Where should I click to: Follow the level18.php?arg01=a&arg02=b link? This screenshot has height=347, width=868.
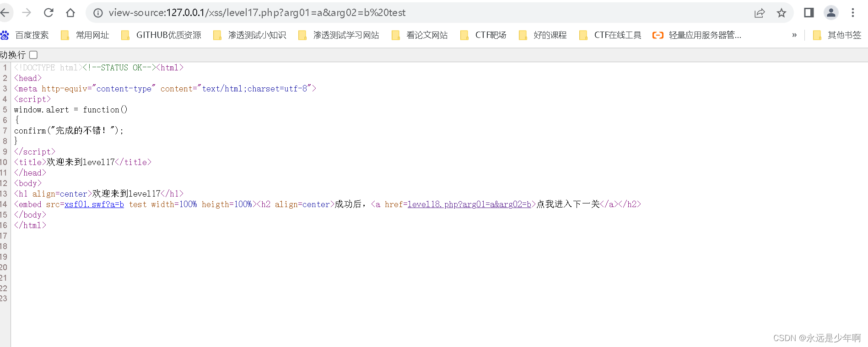[x=469, y=204]
